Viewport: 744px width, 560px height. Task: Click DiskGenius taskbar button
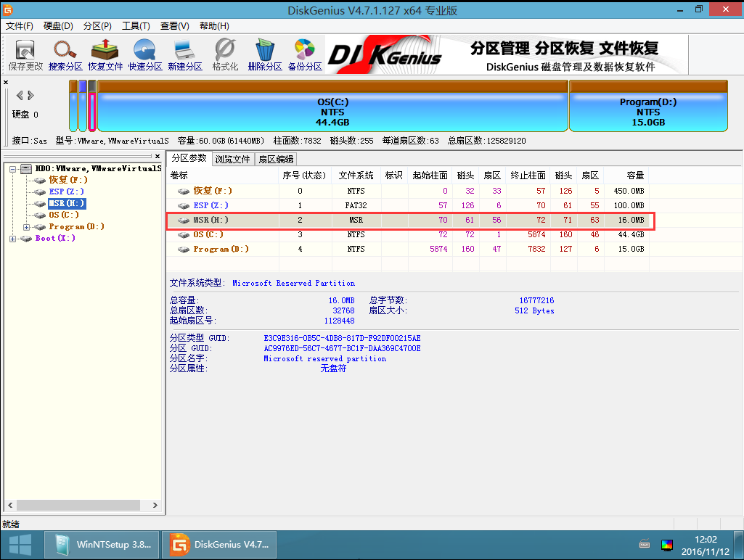[219, 545]
